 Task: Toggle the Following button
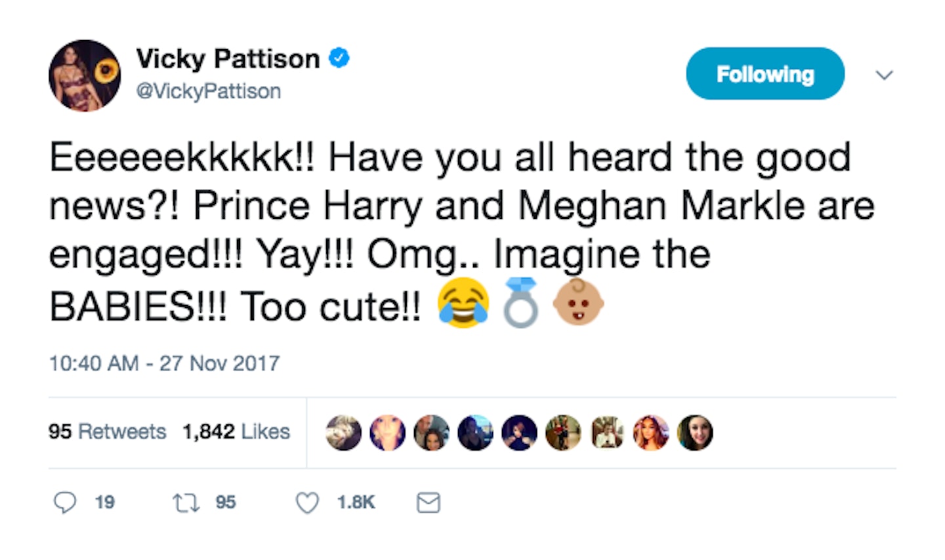tap(765, 73)
